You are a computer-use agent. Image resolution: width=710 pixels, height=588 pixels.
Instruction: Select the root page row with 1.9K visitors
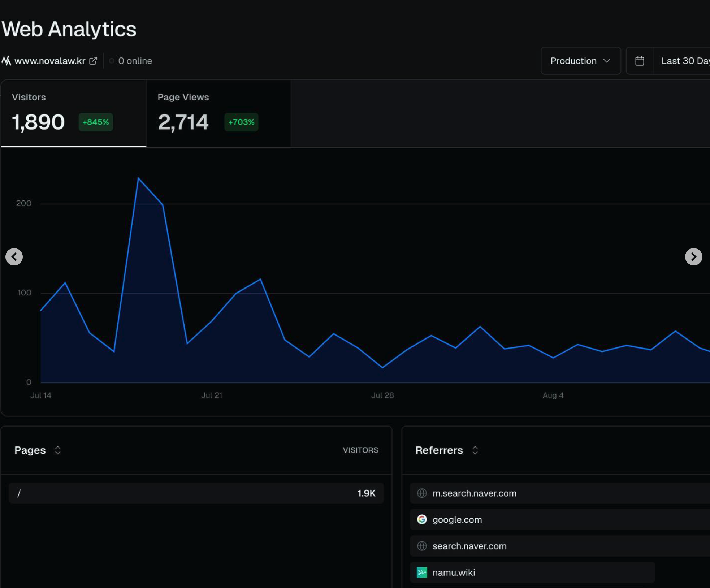196,493
